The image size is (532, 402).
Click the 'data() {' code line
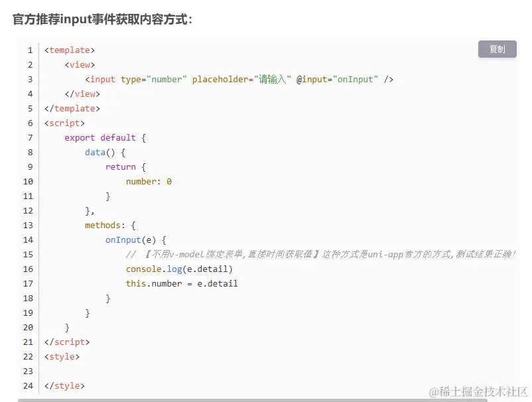pos(105,153)
